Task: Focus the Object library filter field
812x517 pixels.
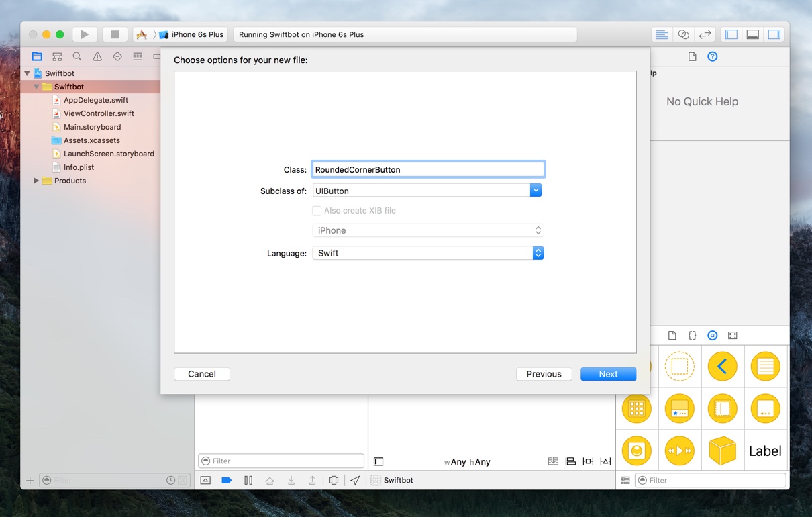Action: click(x=710, y=480)
